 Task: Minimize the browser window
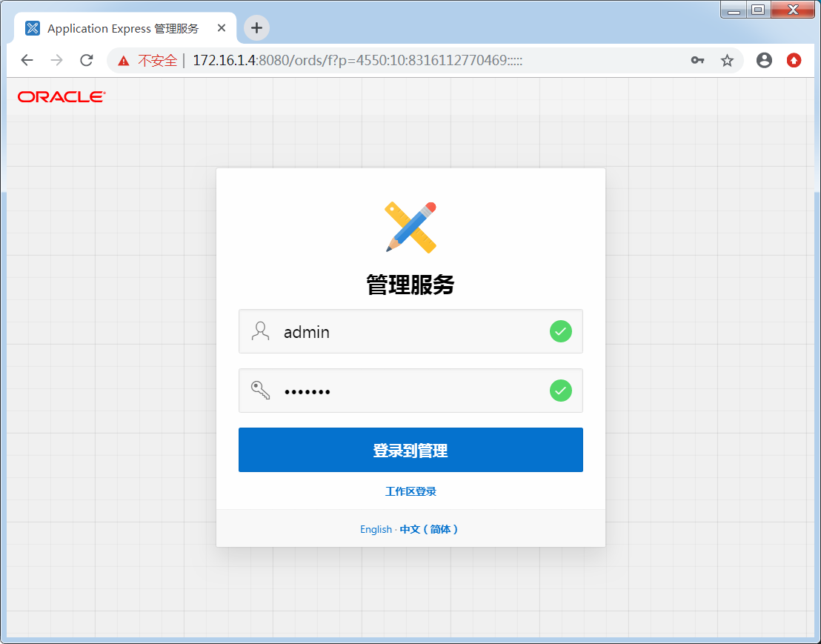coord(734,10)
